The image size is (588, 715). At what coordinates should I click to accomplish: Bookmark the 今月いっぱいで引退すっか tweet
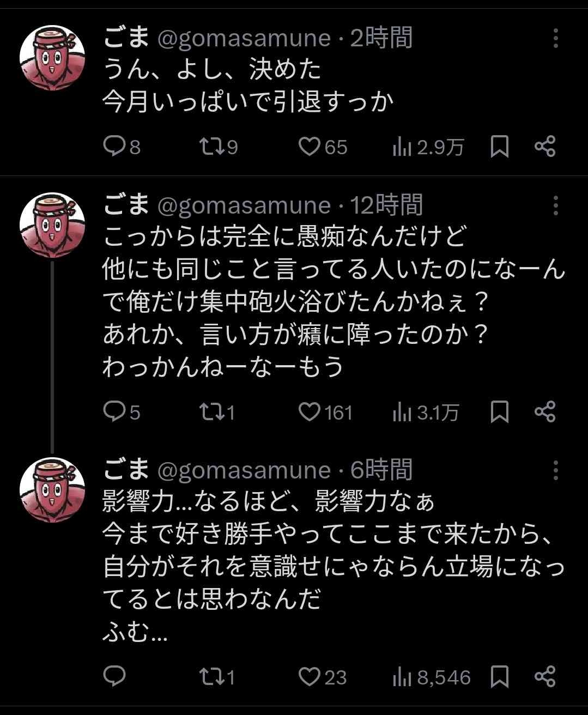[x=499, y=147]
